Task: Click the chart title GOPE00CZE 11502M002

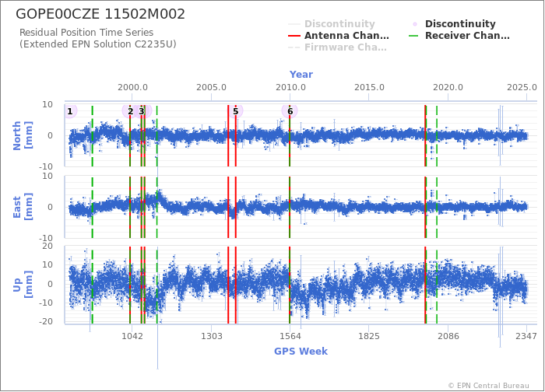Action: (100, 14)
